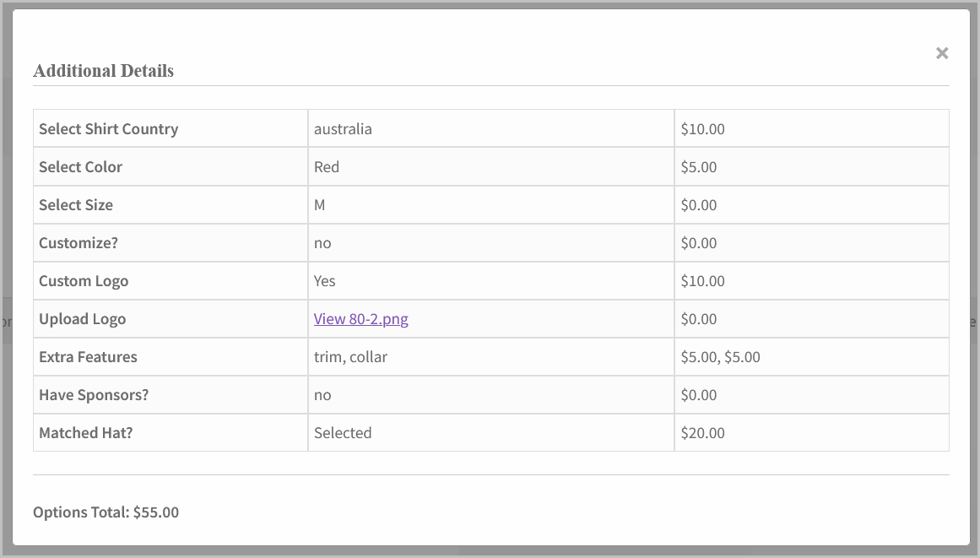Select the Red color value cell

click(x=326, y=166)
